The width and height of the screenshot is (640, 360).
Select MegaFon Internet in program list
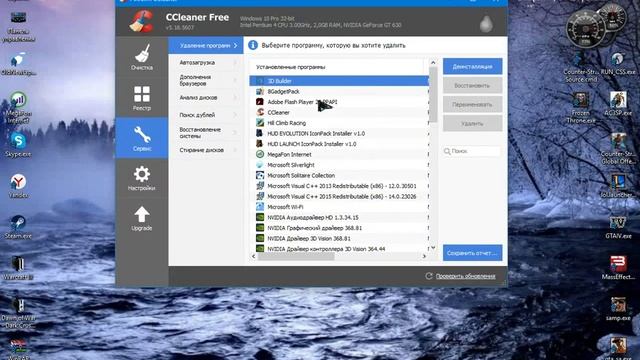(339, 154)
